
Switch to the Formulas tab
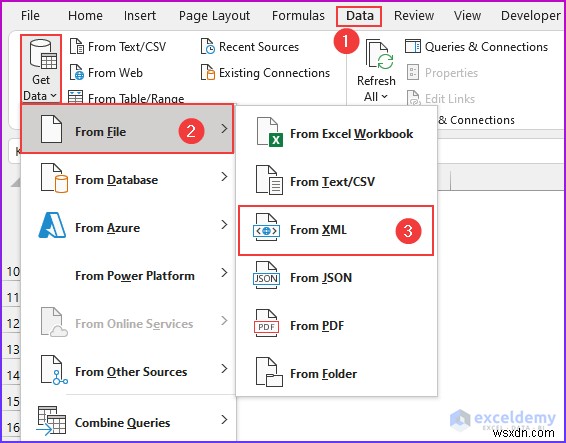(x=298, y=16)
